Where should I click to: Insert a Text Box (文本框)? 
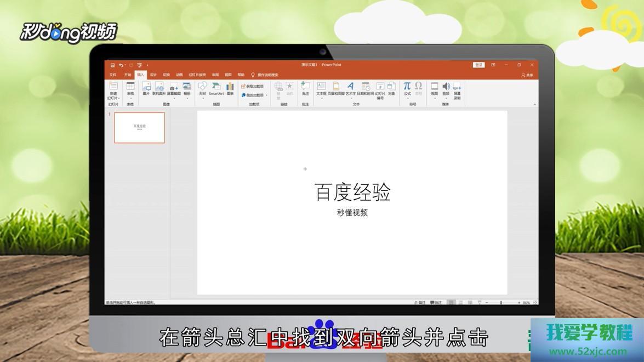tap(321, 88)
